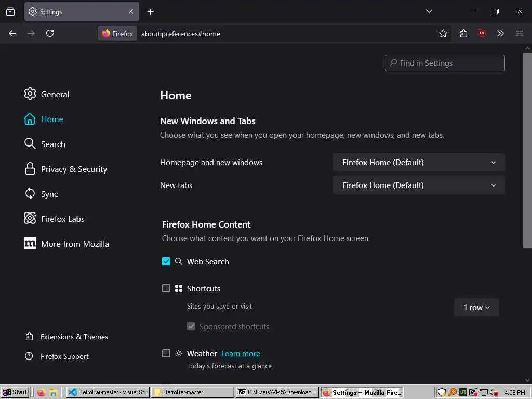The image size is (532, 399).
Task: Open the Extensions puzzle icon
Action: 463,33
